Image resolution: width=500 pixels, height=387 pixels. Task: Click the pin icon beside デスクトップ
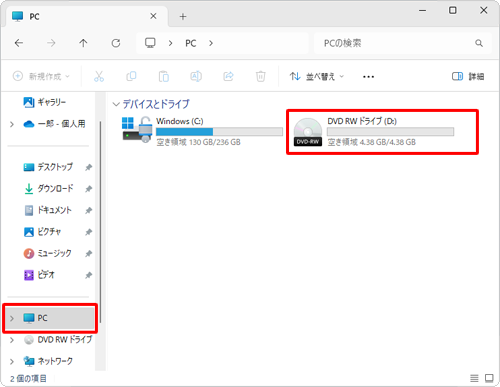click(x=88, y=167)
